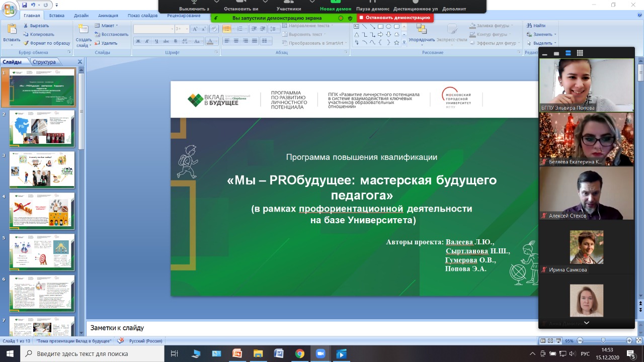Switch to the Структура outline tab
This screenshot has height=362, width=644.
click(44, 62)
